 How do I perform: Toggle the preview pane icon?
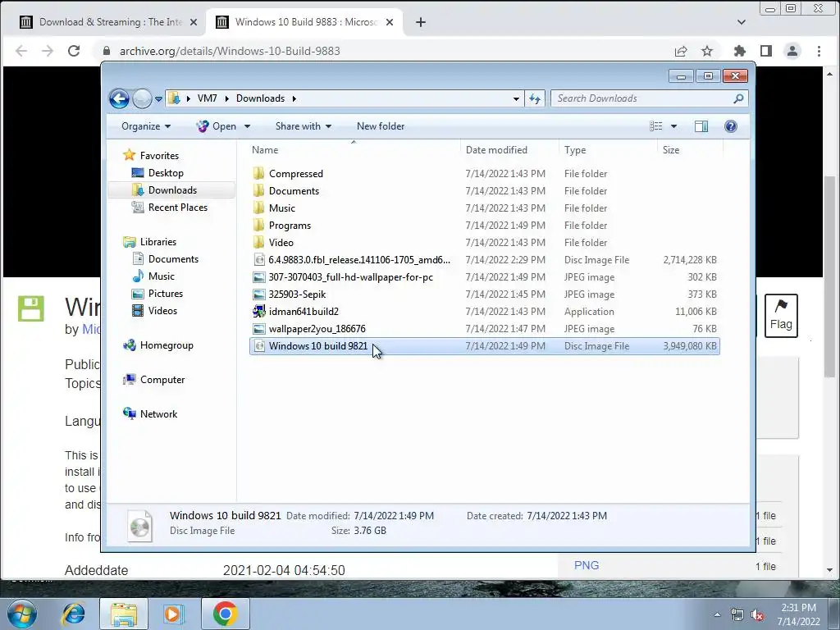tap(701, 126)
